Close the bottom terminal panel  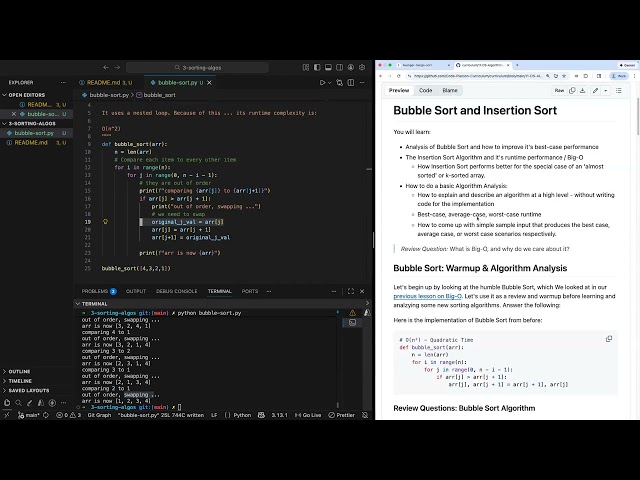click(362, 291)
